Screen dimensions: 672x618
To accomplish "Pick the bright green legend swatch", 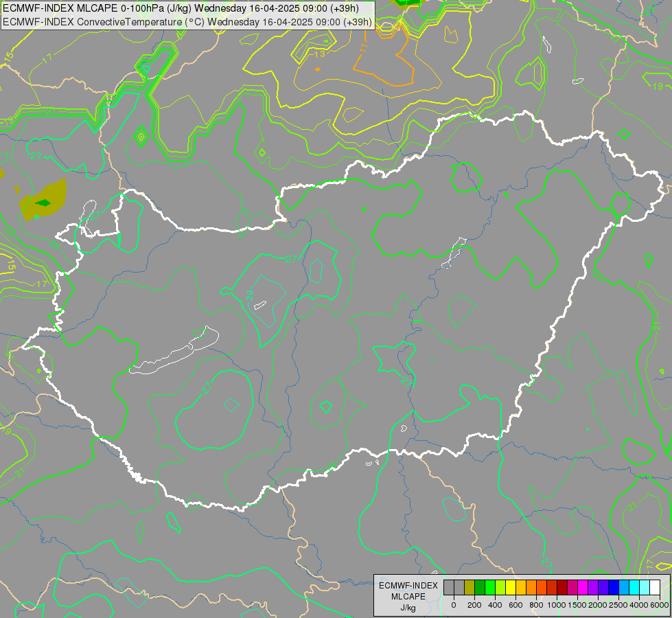I will [490, 587].
